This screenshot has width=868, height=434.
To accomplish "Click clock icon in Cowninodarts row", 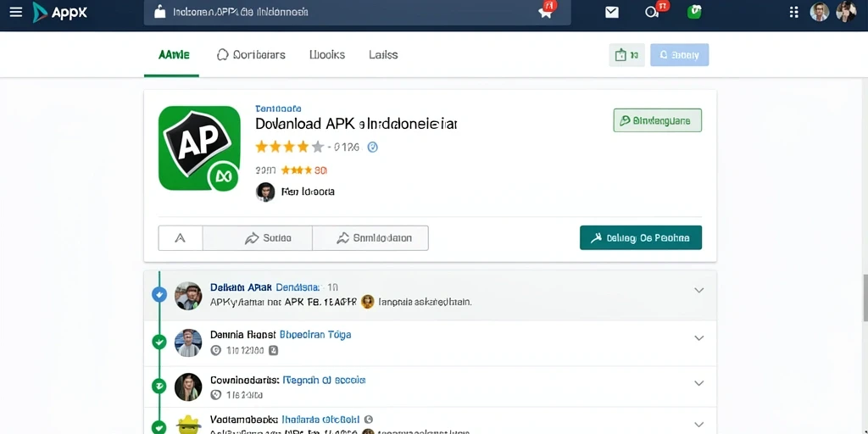I will tap(216, 395).
